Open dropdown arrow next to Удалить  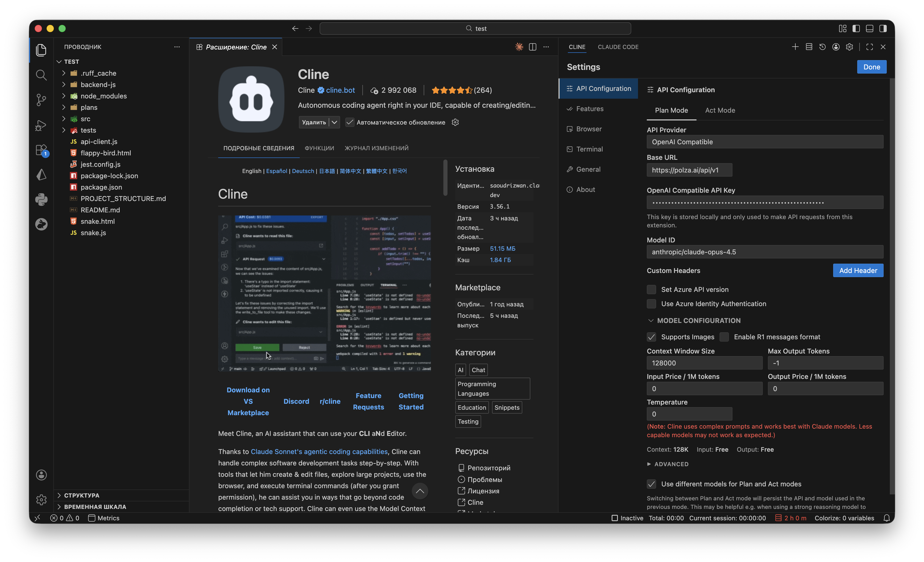334,122
